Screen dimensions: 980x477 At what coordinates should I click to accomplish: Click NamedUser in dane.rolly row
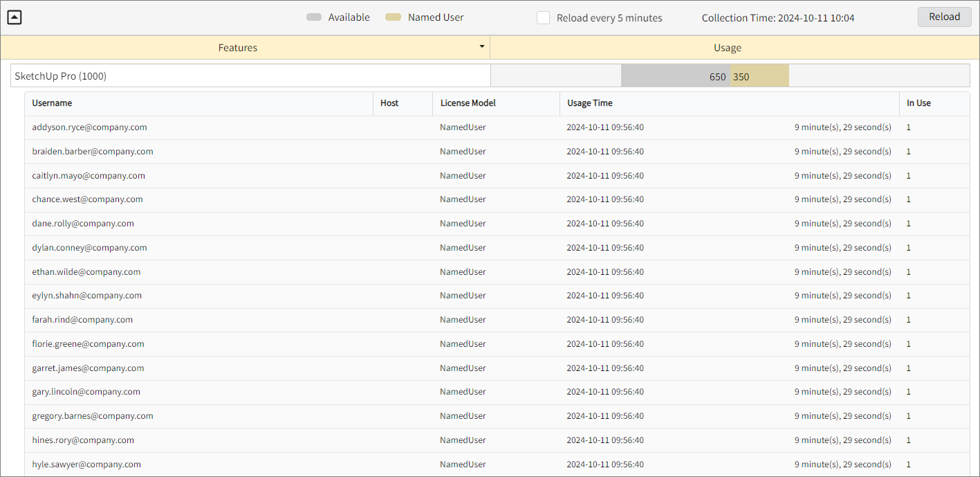463,224
